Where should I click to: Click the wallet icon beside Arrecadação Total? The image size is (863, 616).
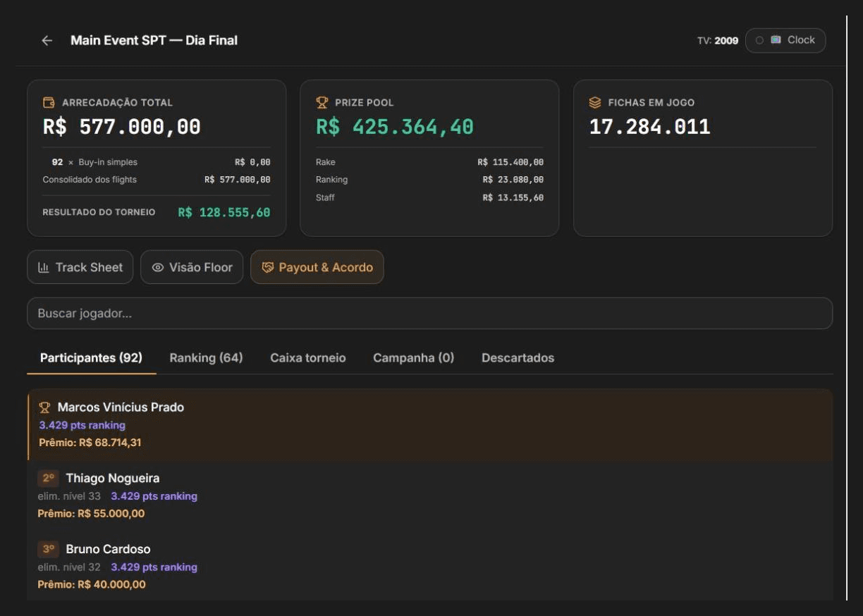tap(49, 103)
